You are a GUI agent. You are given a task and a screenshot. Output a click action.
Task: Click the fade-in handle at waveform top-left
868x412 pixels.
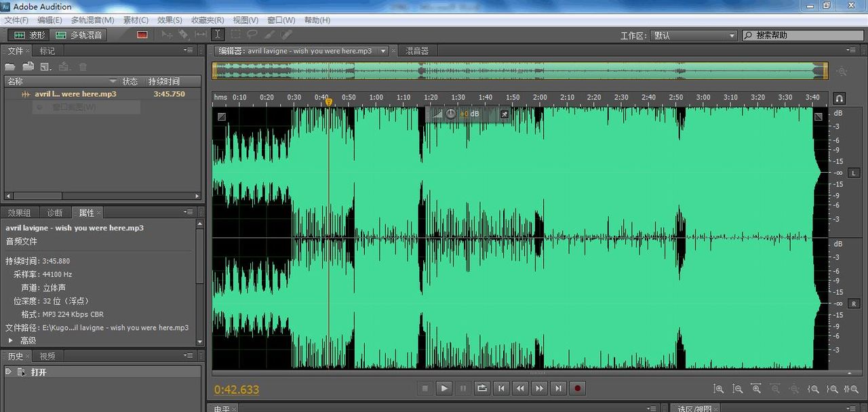[x=222, y=117]
